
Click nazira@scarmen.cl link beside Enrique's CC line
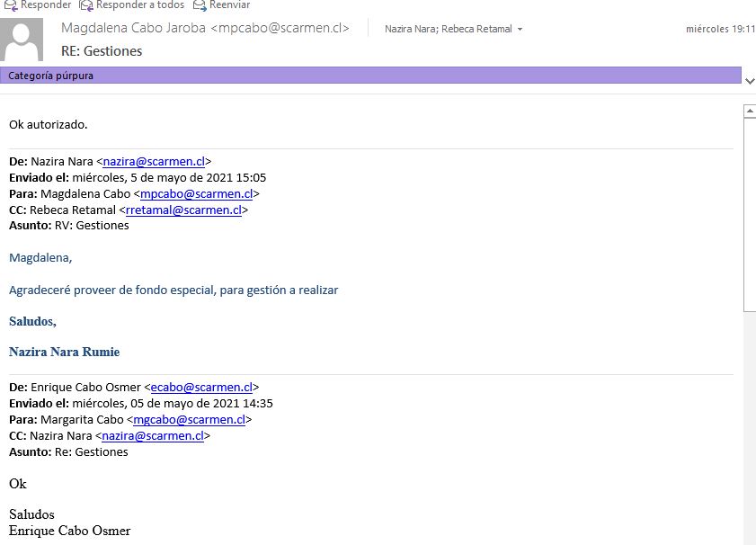tap(153, 436)
